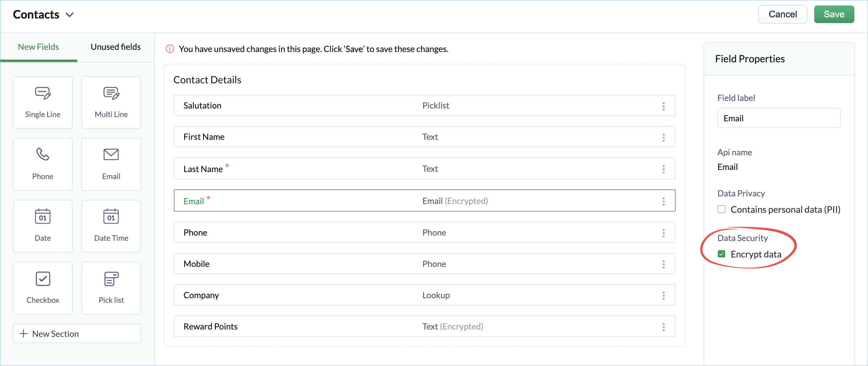Open options menu for First Name row
Image resolution: width=868 pixels, height=366 pixels.
(663, 137)
